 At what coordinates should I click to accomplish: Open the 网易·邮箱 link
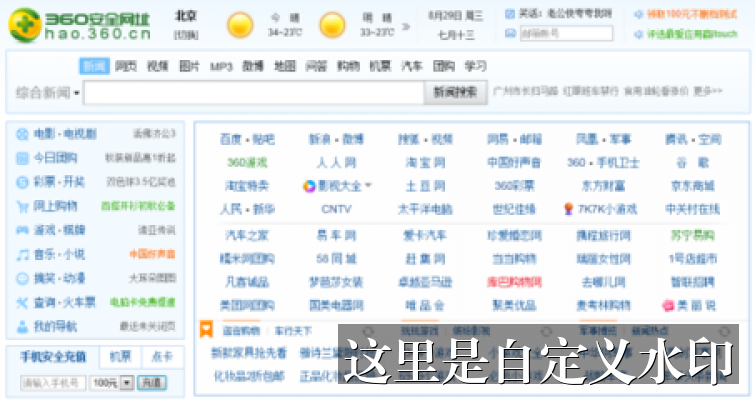[514, 140]
